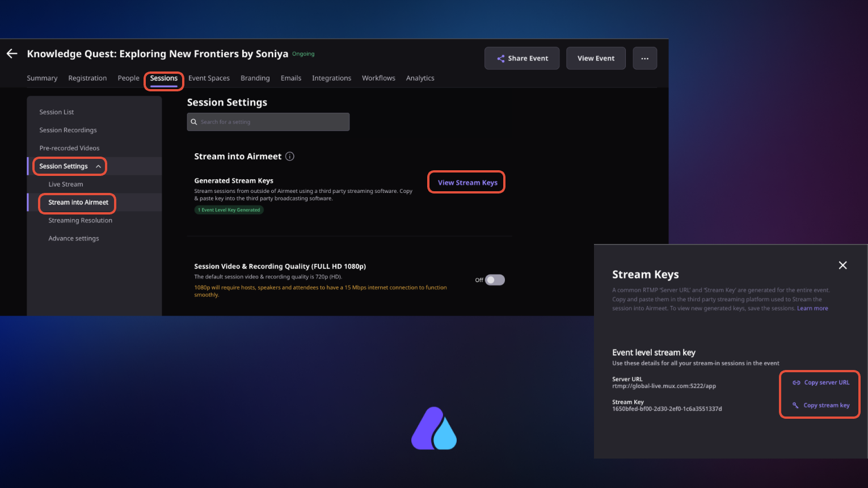Close the Stream Keys panel

[x=842, y=265]
